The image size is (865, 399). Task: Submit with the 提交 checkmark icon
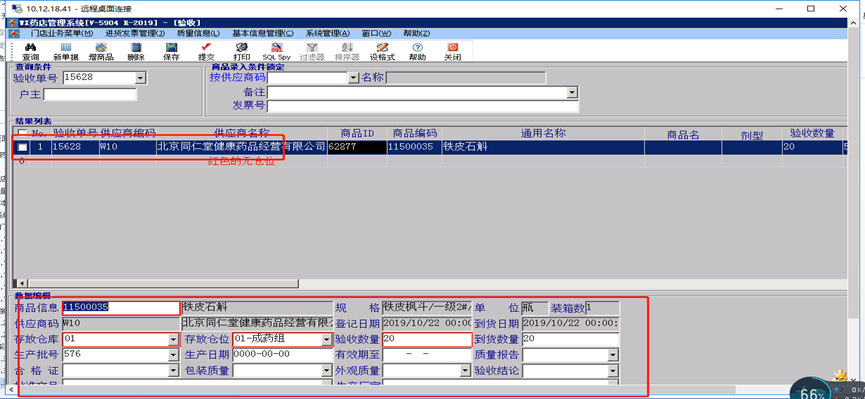(x=206, y=51)
